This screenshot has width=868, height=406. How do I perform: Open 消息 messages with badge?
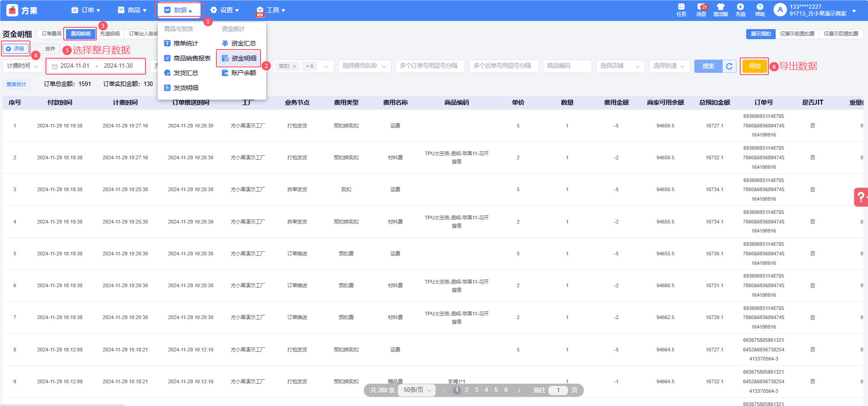click(701, 10)
